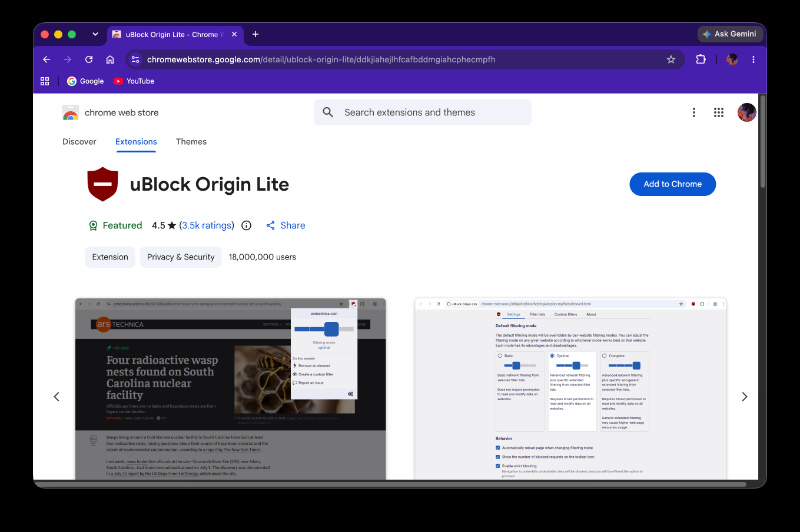Viewport: 800px width, 532px height.
Task: Open a new tab with the plus button
Action: pyautogui.click(x=256, y=34)
